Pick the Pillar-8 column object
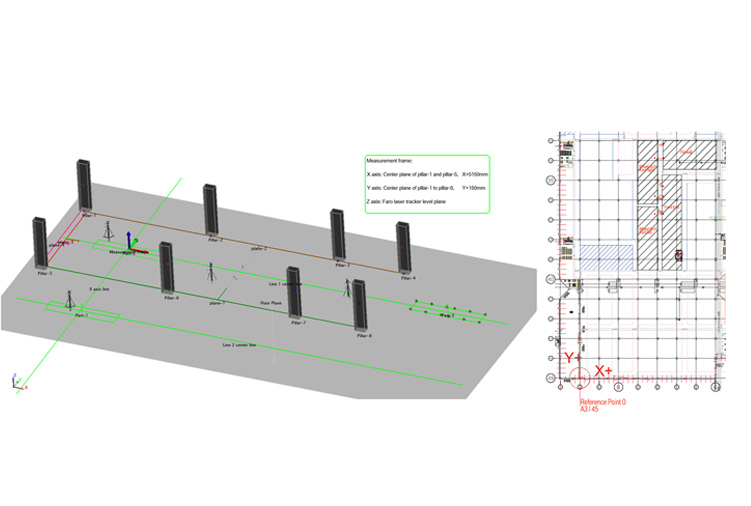This screenshot has height=506, width=751. (x=359, y=305)
